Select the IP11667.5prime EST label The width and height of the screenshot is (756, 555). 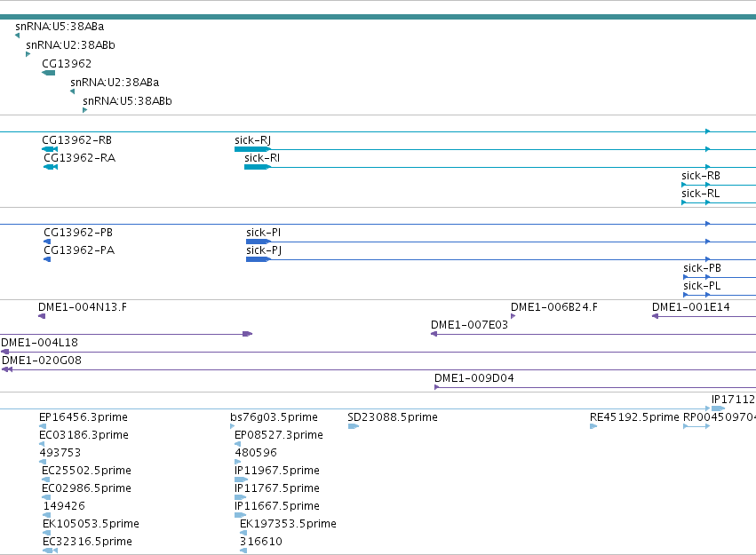[277, 506]
